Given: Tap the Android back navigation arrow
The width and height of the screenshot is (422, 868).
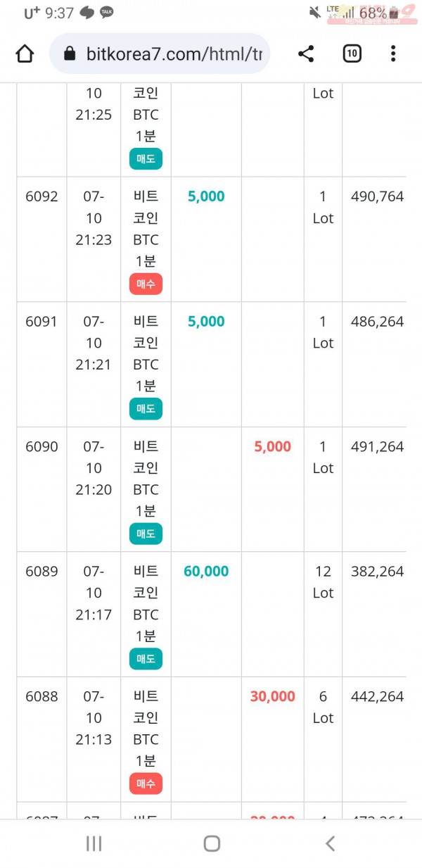Looking at the screenshot, I should click(x=330, y=843).
